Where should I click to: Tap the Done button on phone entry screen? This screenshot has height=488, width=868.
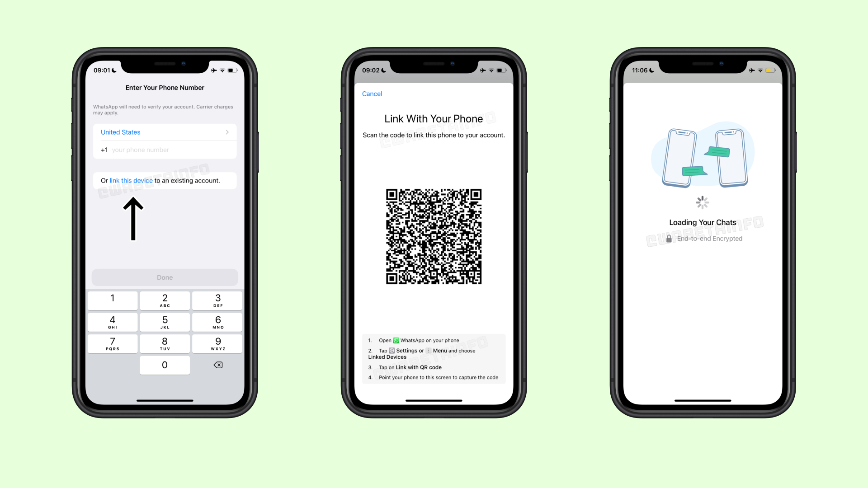pos(164,277)
